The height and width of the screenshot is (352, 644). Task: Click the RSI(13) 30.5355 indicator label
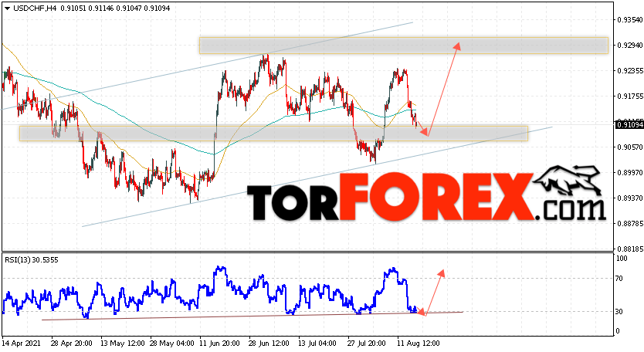point(32,259)
